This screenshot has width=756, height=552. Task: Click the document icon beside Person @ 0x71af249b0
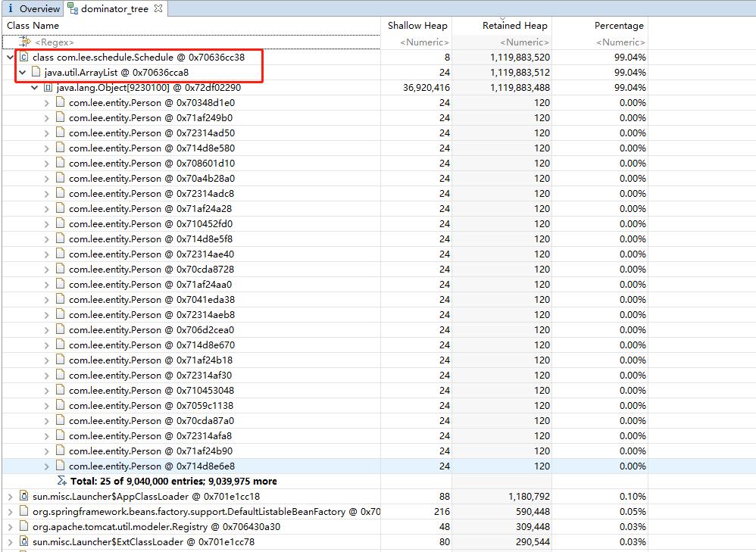pos(59,117)
